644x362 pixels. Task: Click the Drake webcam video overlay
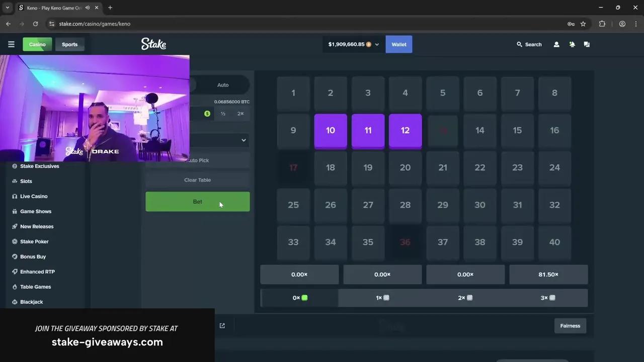[x=95, y=109]
